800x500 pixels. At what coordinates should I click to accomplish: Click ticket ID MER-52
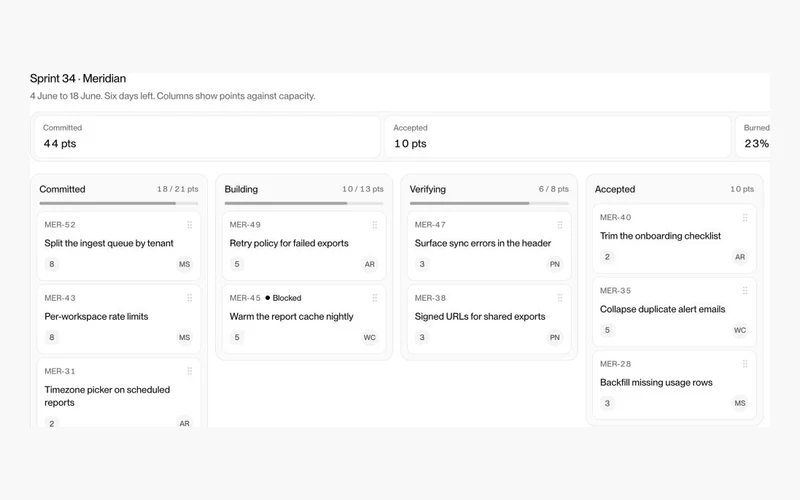(x=60, y=224)
